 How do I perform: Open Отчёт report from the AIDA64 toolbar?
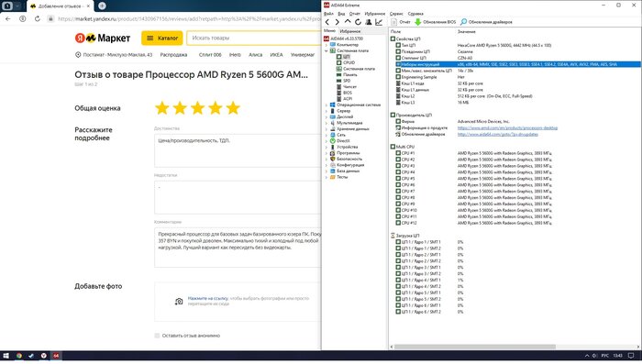[401, 22]
